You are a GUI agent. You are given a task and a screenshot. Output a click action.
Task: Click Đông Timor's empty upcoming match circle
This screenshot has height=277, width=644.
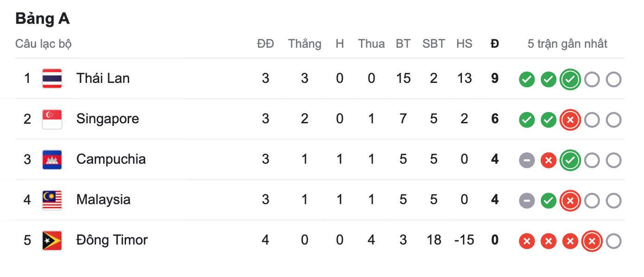pyautogui.click(x=613, y=241)
